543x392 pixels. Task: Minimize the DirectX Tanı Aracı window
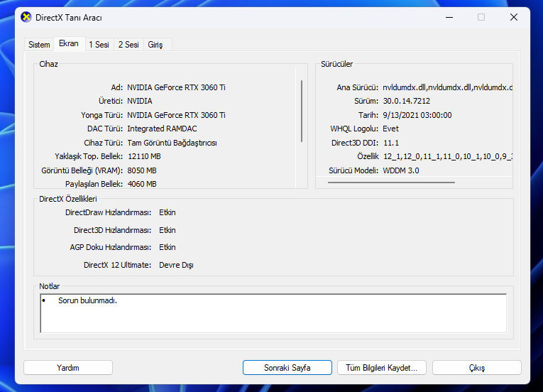449,17
